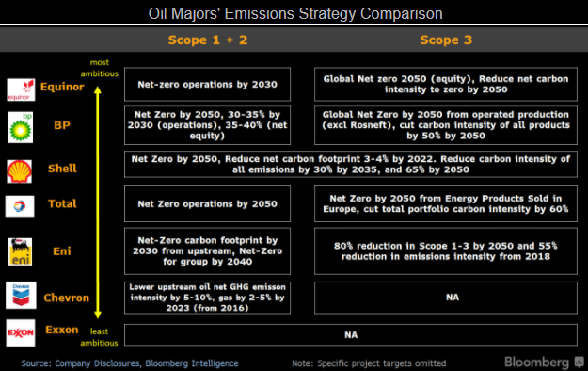This screenshot has width=588, height=371.
Task: Click Equinor's 'Global Net zero 2050 (equity)' cell
Action: (446, 85)
